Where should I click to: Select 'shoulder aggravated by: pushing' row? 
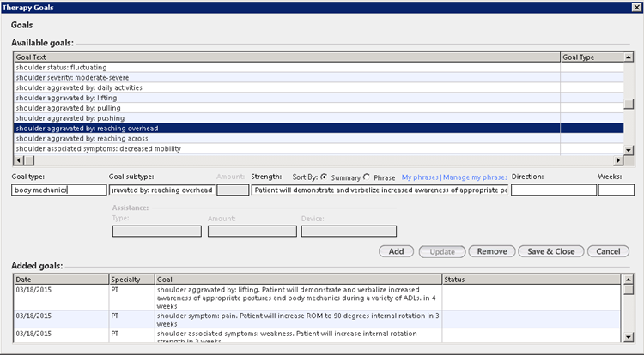tap(319, 118)
